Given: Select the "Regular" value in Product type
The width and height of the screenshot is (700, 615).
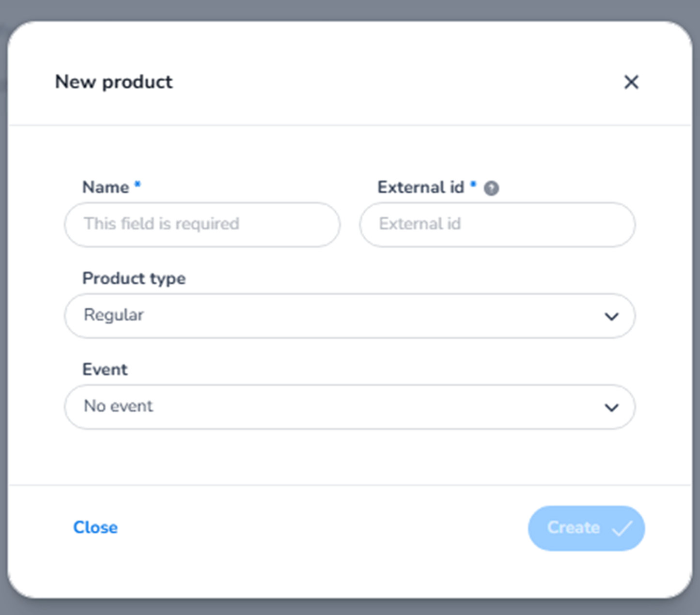Looking at the screenshot, I should (x=114, y=315).
